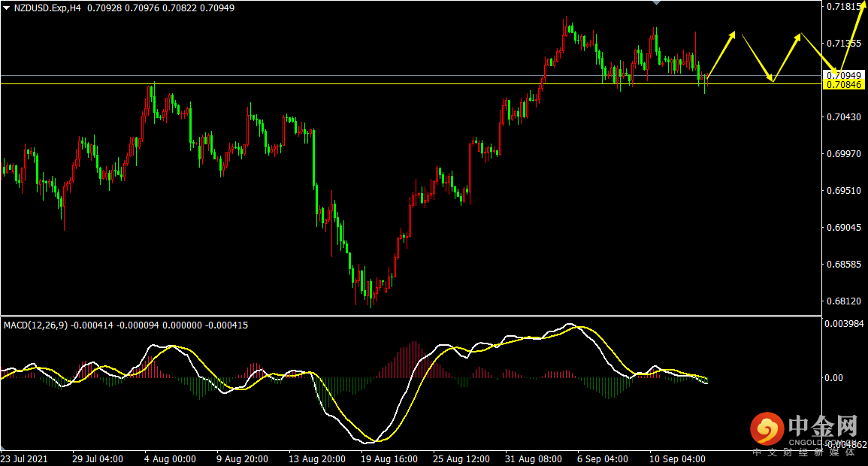This screenshot has height=466, width=868.
Task: Select the yellow horizontal line label 0.70846
Action: click(x=844, y=84)
